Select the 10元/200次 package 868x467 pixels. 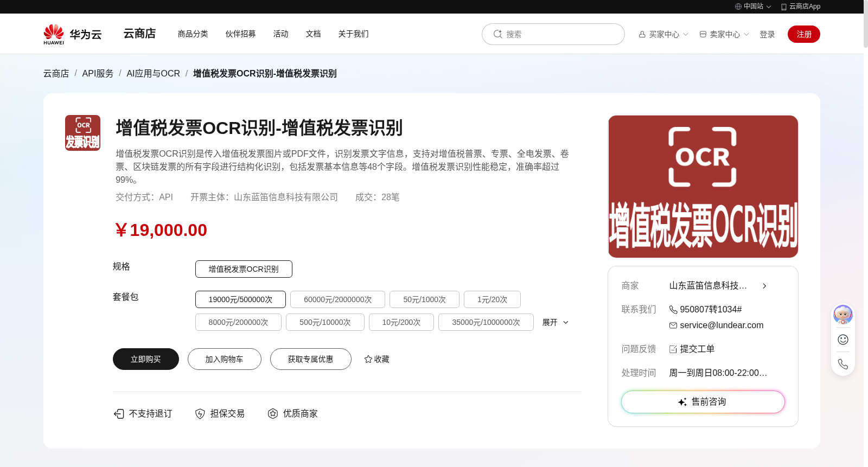401,322
